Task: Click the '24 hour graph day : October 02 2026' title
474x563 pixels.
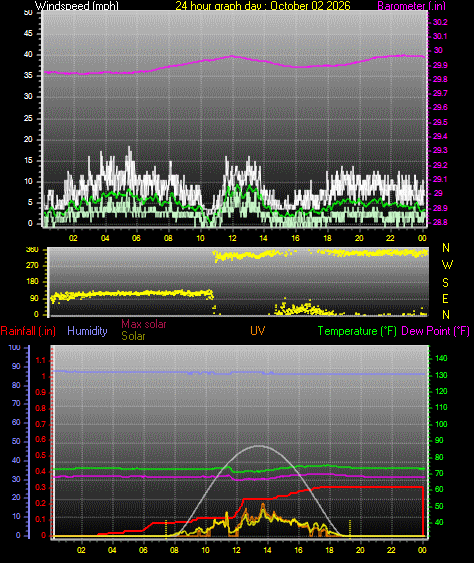Action: [x=262, y=6]
